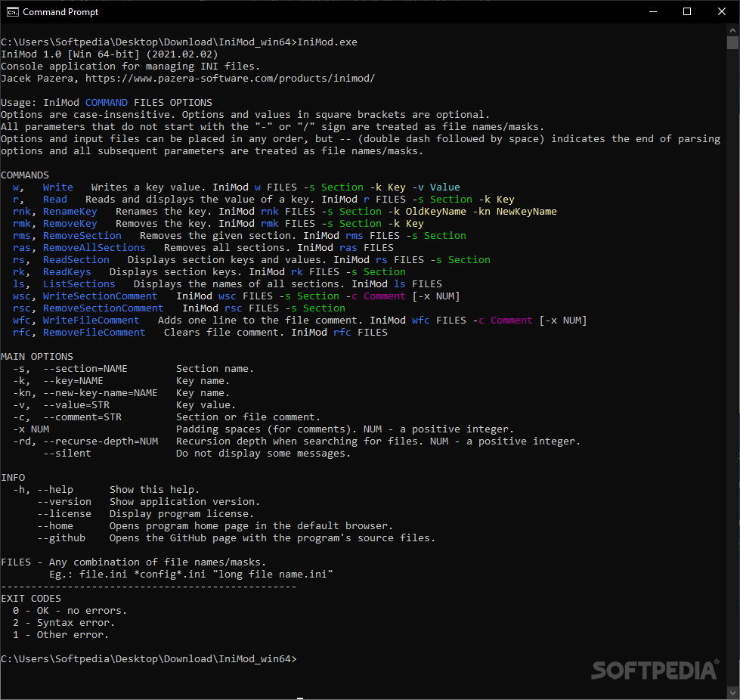Image resolution: width=740 pixels, height=700 pixels.
Task: Click the scrollbar down arrow
Action: [732, 693]
